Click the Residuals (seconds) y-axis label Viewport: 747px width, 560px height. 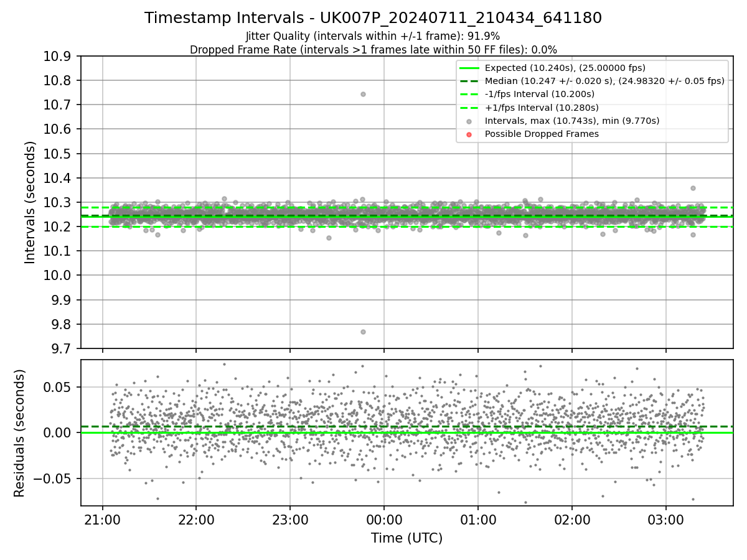tap(19, 432)
